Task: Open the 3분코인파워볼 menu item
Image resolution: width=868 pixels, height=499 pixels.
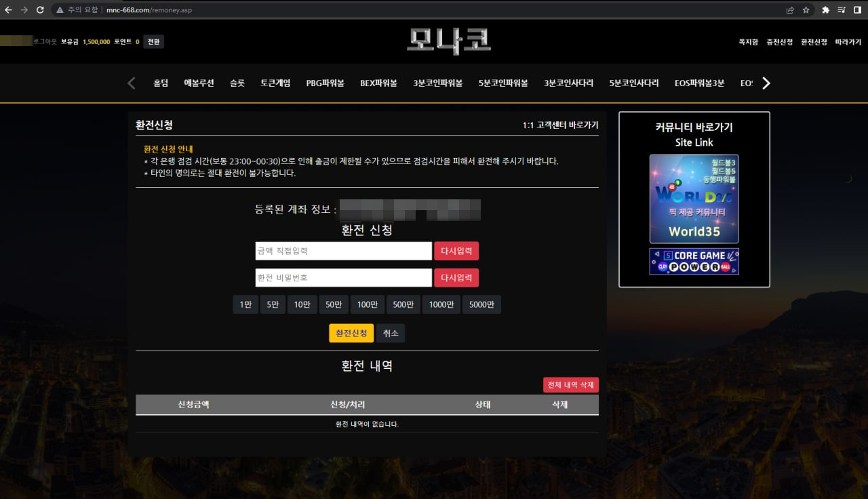Action: tap(438, 83)
